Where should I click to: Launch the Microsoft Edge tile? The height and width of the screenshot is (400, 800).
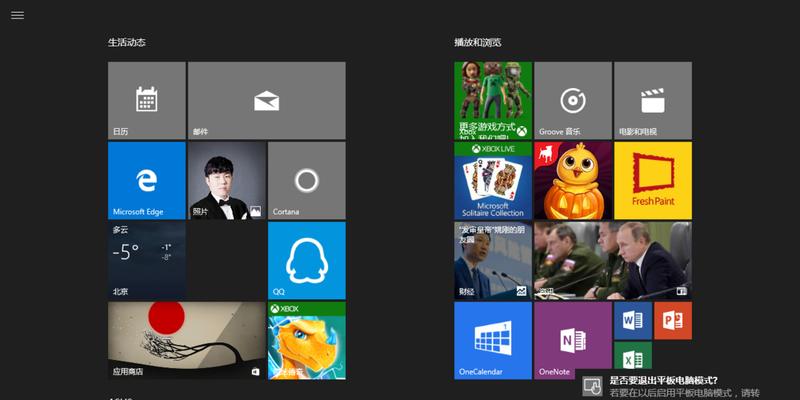point(146,181)
